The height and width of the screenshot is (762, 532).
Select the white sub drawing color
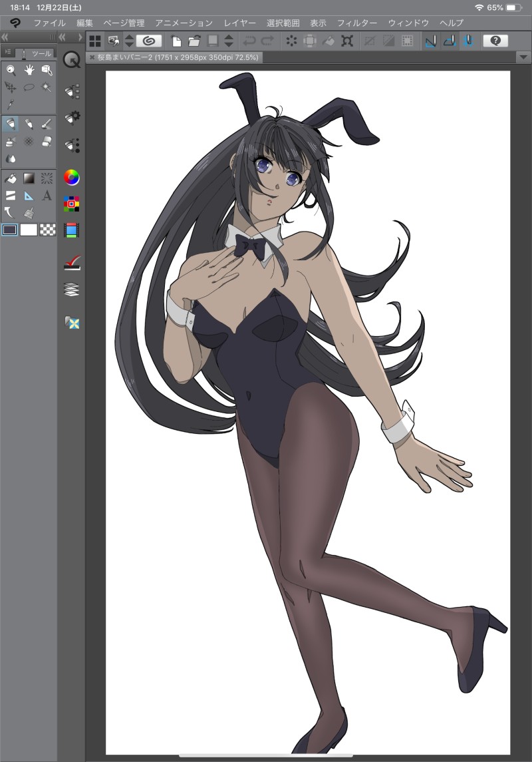tap(29, 230)
